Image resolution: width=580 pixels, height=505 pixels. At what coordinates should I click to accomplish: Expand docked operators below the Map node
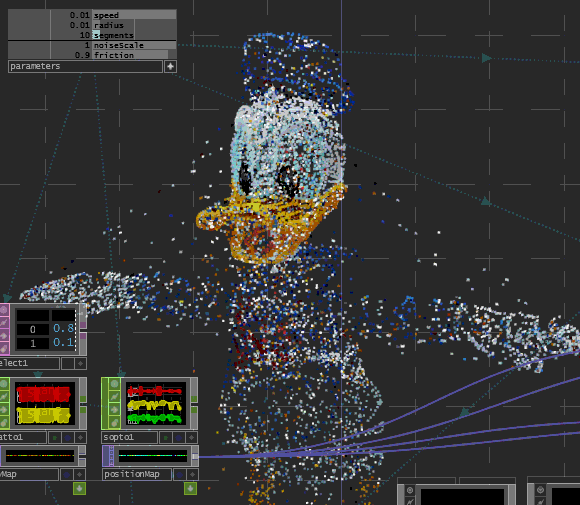tap(80, 489)
